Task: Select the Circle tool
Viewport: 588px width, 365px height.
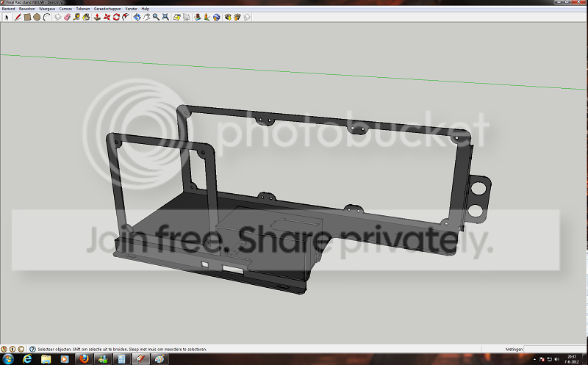Action: [x=37, y=17]
